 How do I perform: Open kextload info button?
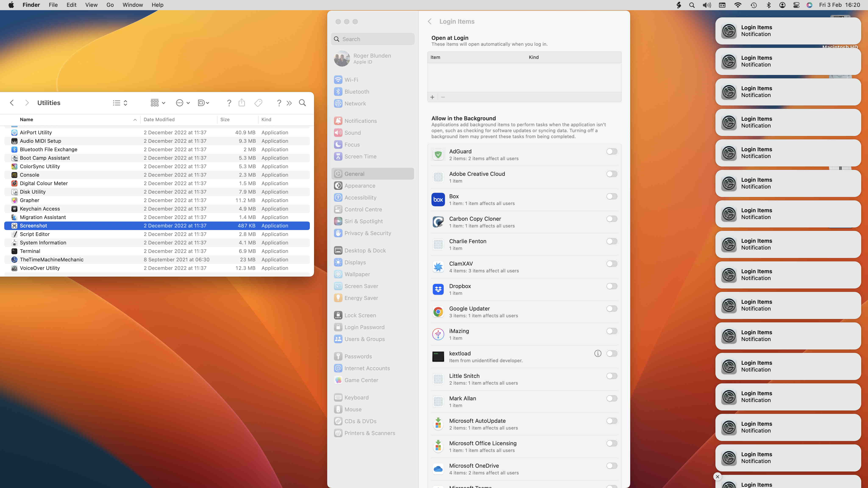pyautogui.click(x=597, y=353)
